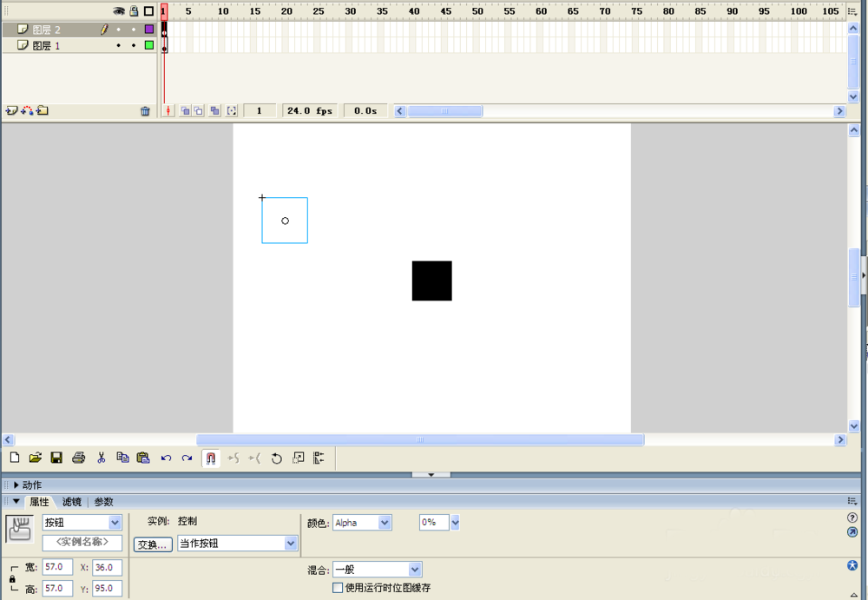The image size is (868, 600).
Task: Click the Insert Layer Folder icon
Action: pyautogui.click(x=43, y=111)
